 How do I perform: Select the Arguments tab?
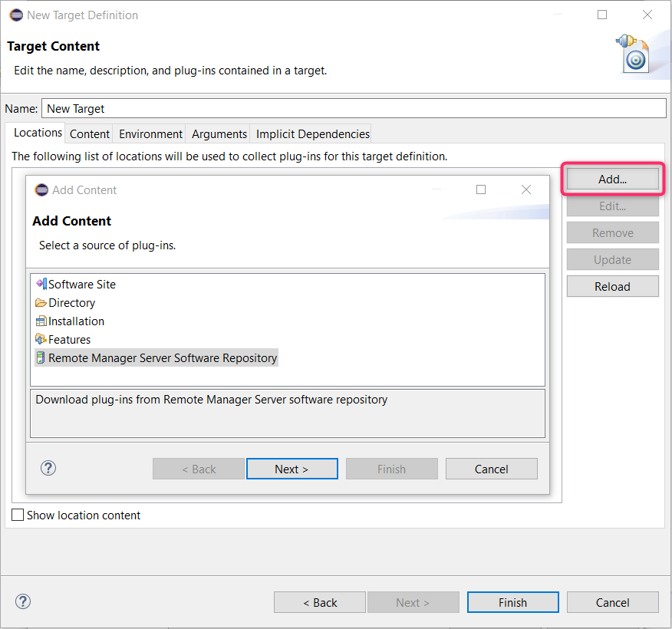219,133
